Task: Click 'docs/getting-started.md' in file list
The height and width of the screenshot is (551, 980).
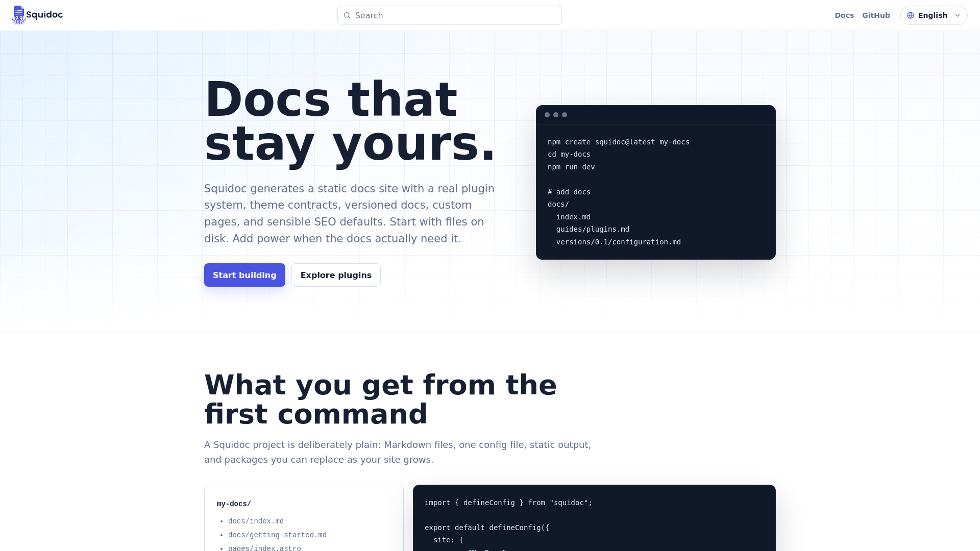Action: coord(277,535)
